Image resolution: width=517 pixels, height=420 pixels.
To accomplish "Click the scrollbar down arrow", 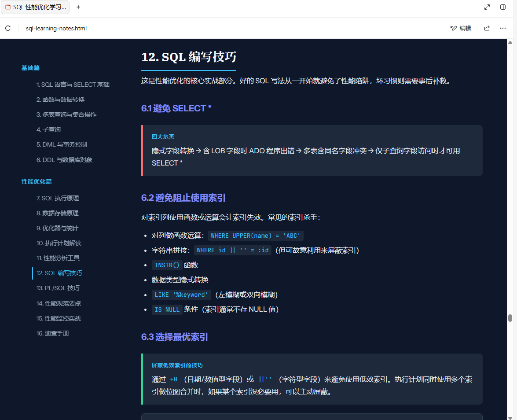I will (510, 418).
